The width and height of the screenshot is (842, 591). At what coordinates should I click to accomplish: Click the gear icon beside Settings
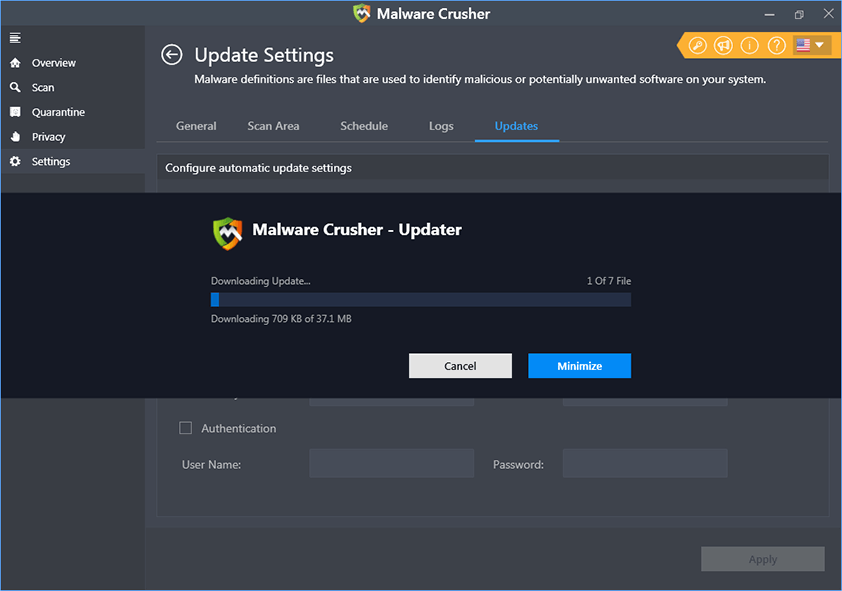[15, 161]
